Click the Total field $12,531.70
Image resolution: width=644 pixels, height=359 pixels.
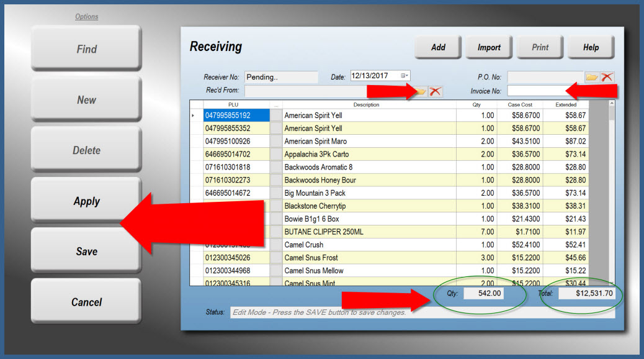point(587,293)
